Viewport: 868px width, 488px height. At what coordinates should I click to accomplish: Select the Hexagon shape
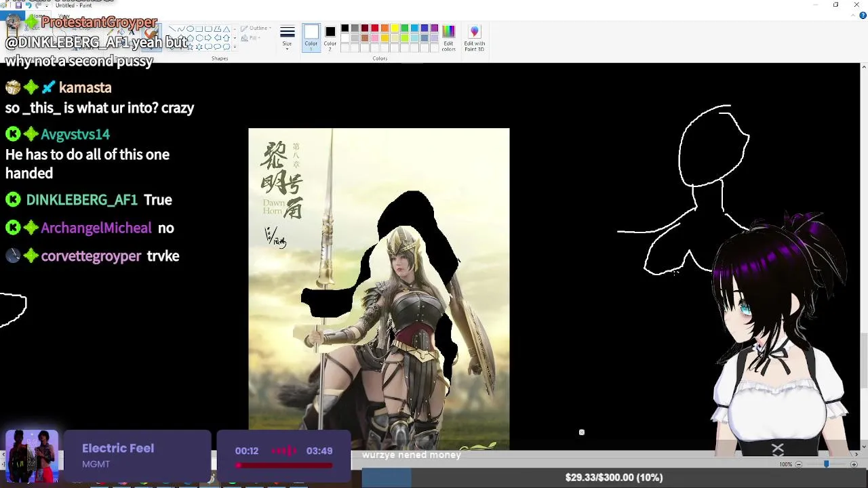pos(199,38)
